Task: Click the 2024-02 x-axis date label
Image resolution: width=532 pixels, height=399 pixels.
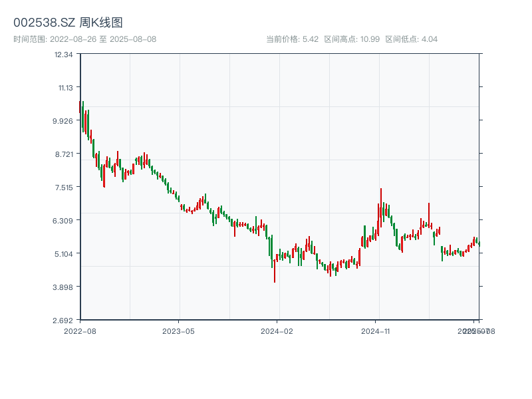Action: pos(277,331)
